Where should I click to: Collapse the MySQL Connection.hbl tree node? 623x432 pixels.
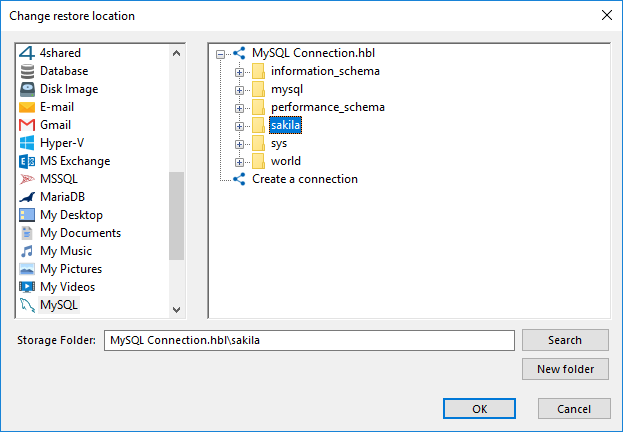point(221,54)
